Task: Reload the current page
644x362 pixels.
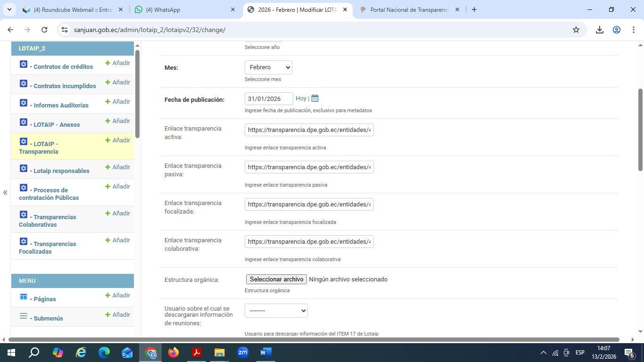Action: pyautogui.click(x=44, y=30)
